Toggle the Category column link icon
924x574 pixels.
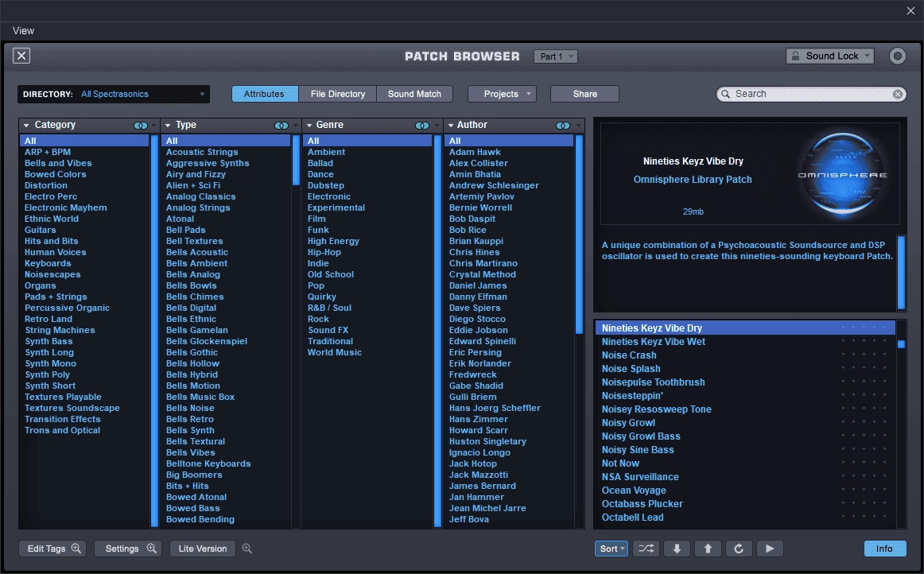point(140,126)
